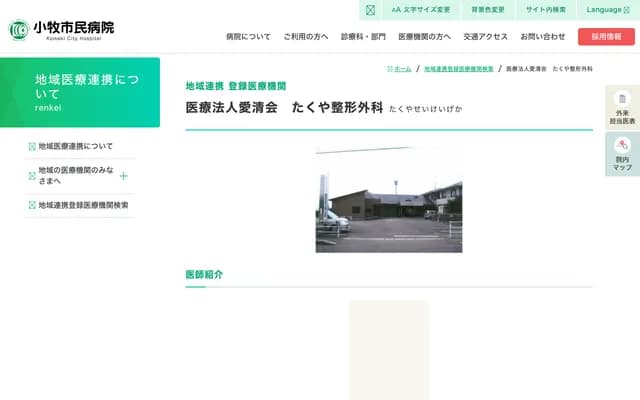Viewport: 640px width, 400px height.
Task: Click the 医療法人愛清会 たくや整形外科 title
Action: click(x=284, y=108)
